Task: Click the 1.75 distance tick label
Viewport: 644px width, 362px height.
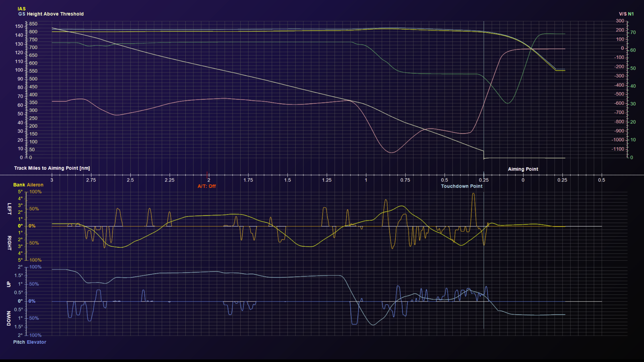Action: [x=248, y=180]
